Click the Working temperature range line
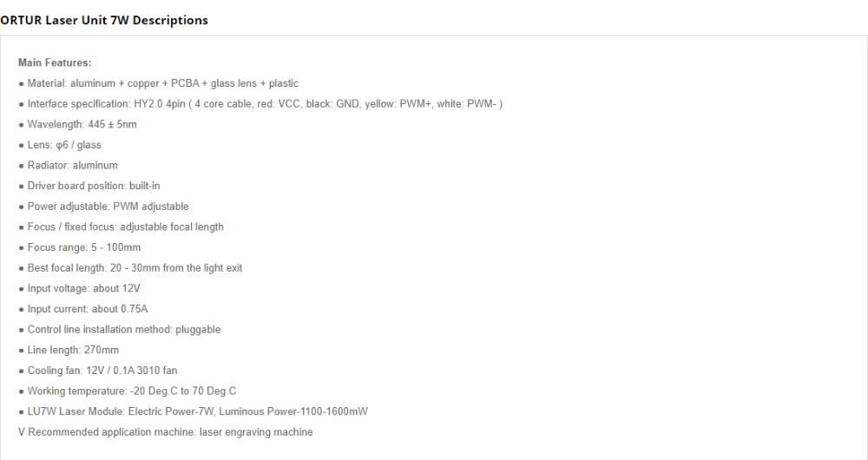 click(128, 391)
